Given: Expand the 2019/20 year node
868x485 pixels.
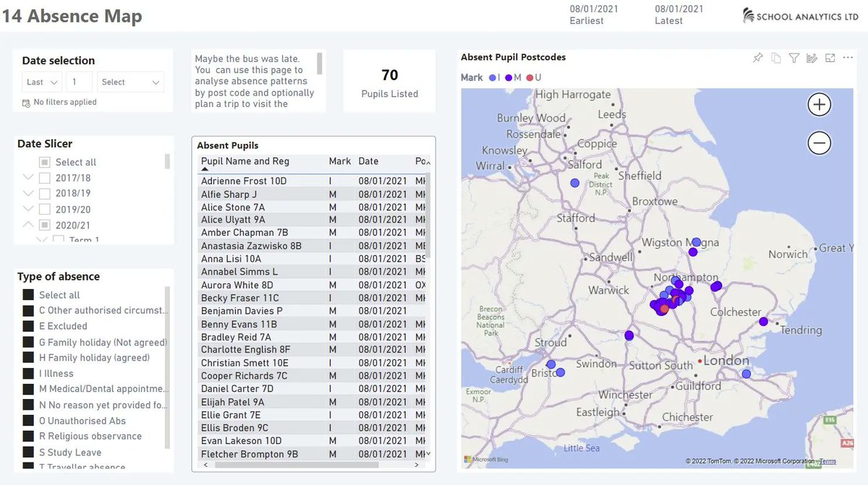Looking at the screenshot, I should point(28,210).
